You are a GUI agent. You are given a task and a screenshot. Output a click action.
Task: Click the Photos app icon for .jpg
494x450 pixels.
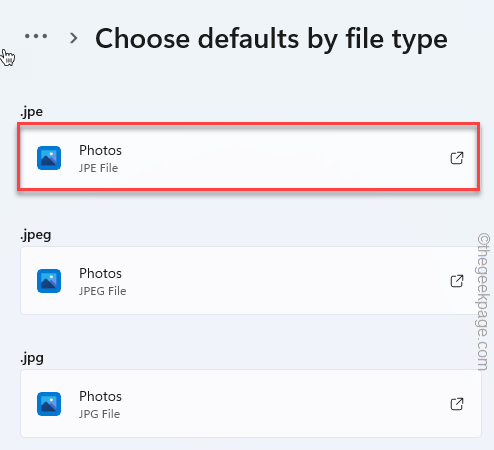click(x=49, y=404)
